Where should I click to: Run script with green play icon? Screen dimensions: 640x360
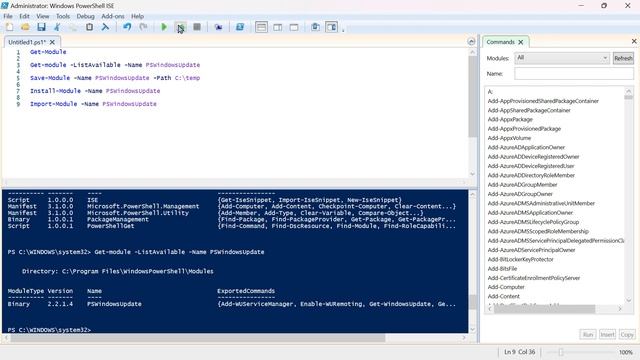point(164,27)
